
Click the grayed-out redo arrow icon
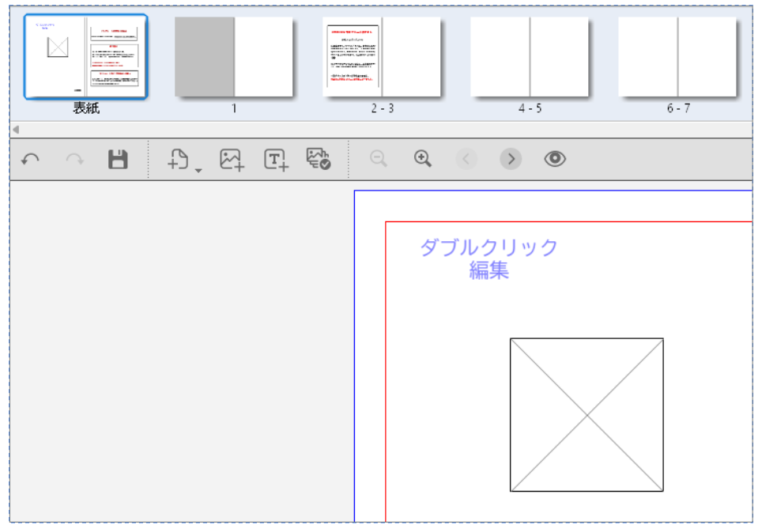(74, 160)
